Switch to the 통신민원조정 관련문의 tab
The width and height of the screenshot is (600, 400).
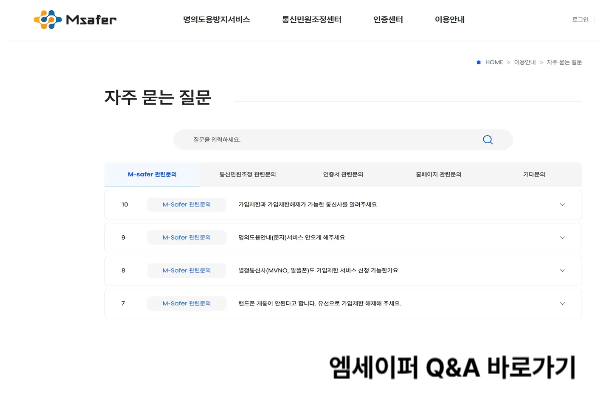point(248,174)
